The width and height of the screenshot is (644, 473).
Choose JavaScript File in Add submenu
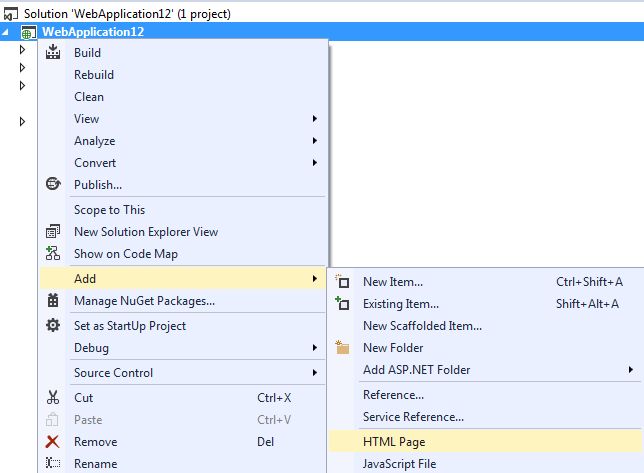tap(485, 464)
